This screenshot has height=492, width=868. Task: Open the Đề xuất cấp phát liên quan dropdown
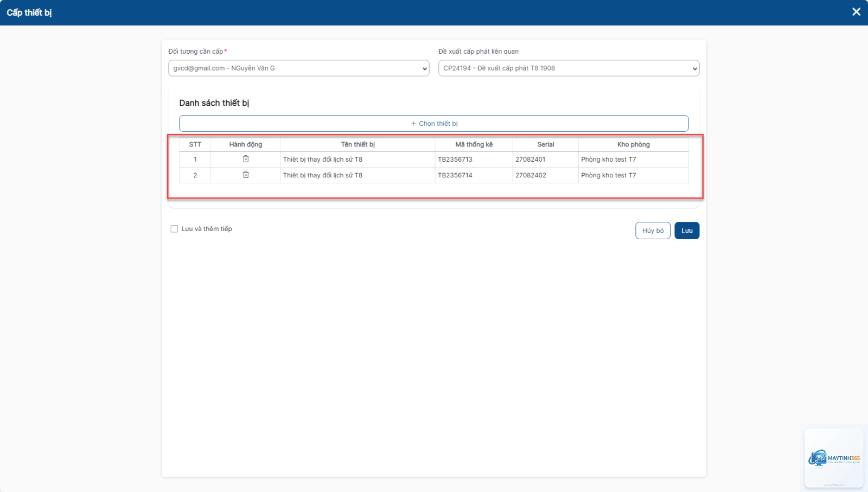[x=569, y=68]
